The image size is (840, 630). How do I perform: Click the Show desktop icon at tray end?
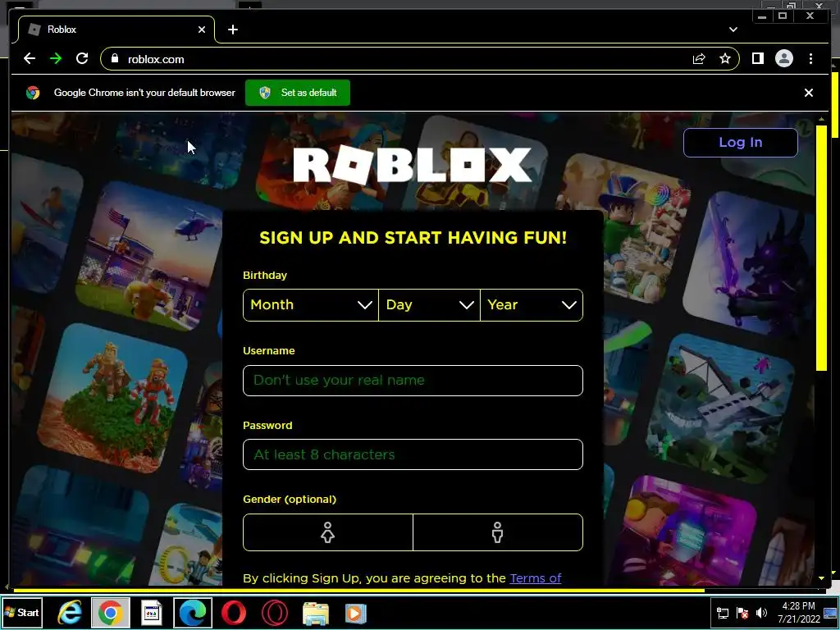point(830,612)
